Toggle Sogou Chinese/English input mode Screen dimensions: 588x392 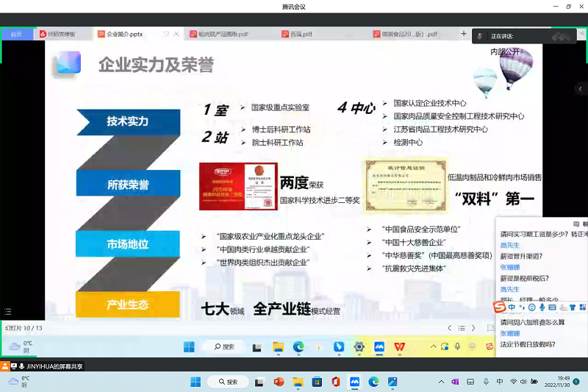tap(512, 307)
